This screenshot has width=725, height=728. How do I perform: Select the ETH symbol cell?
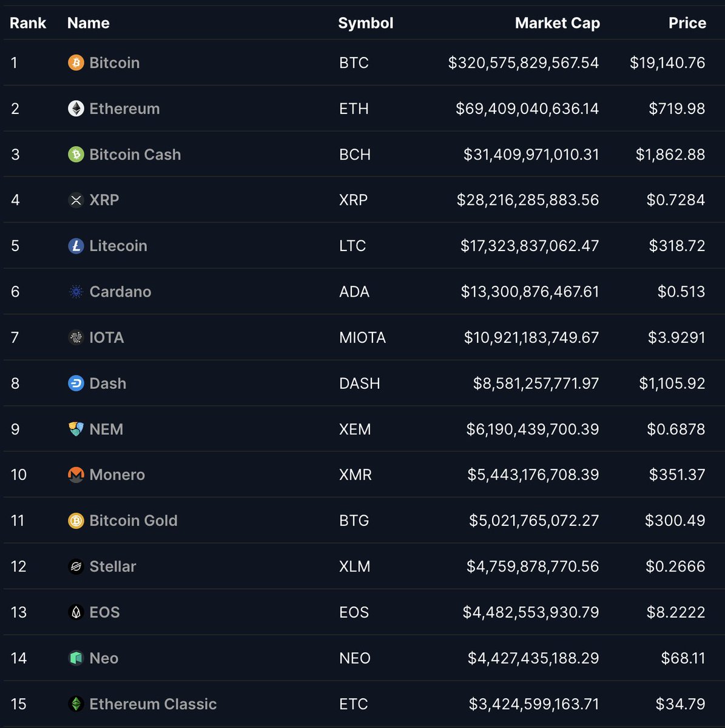point(354,109)
